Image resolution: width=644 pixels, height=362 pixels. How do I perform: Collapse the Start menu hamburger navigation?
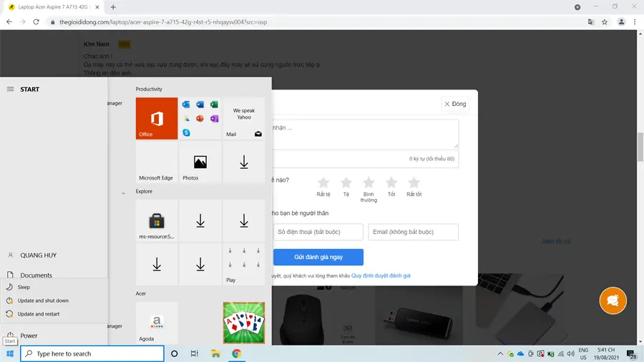point(10,89)
